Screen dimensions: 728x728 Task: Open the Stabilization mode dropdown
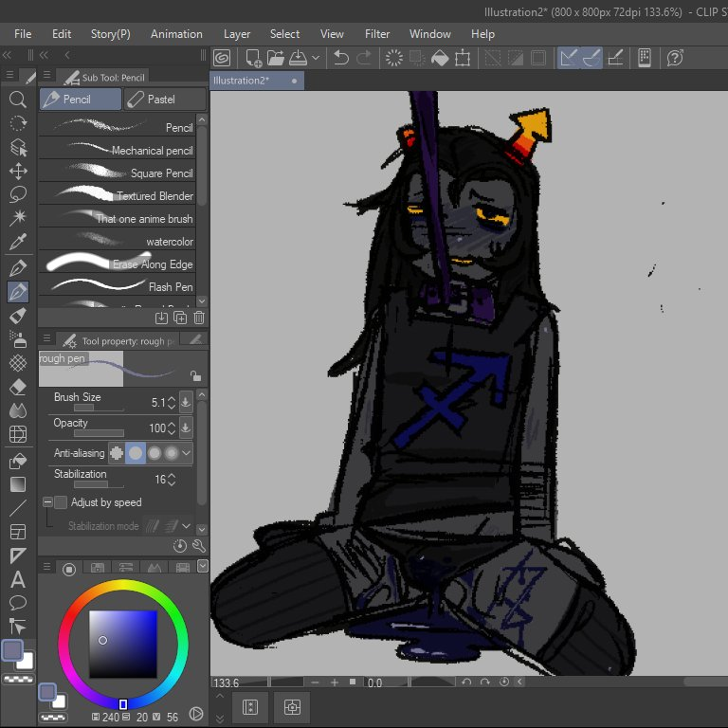coord(186,526)
